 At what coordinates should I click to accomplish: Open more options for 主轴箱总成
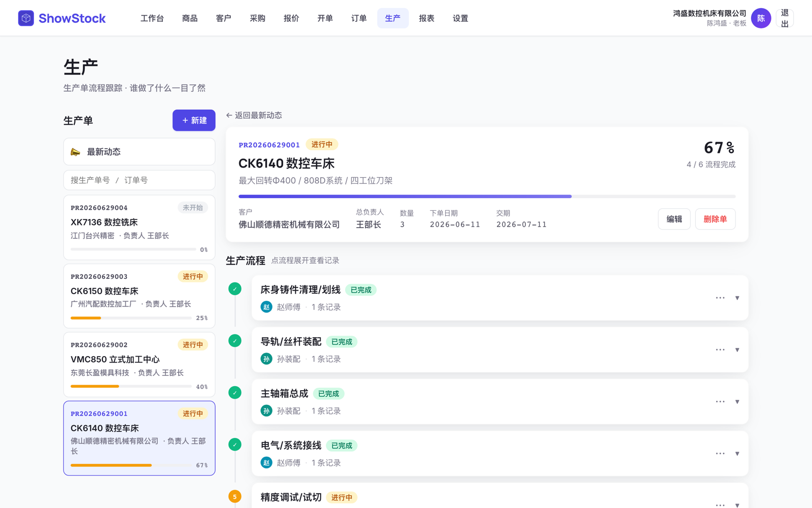[x=720, y=401]
